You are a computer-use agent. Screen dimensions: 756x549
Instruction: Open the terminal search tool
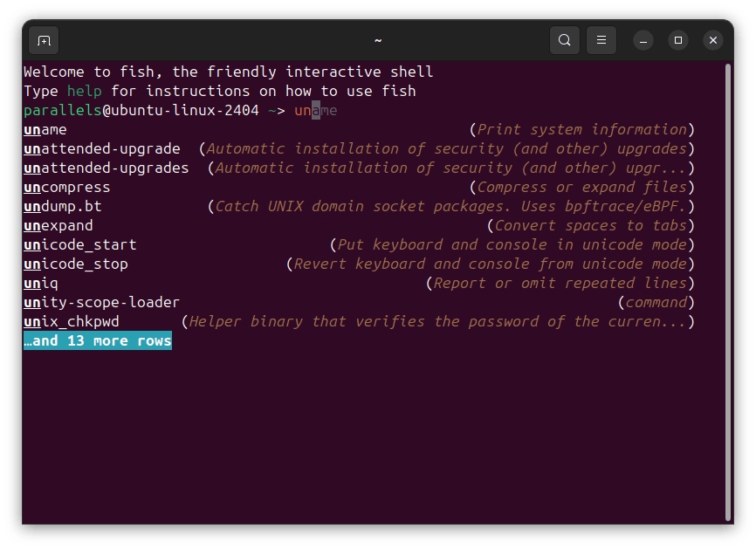click(565, 40)
